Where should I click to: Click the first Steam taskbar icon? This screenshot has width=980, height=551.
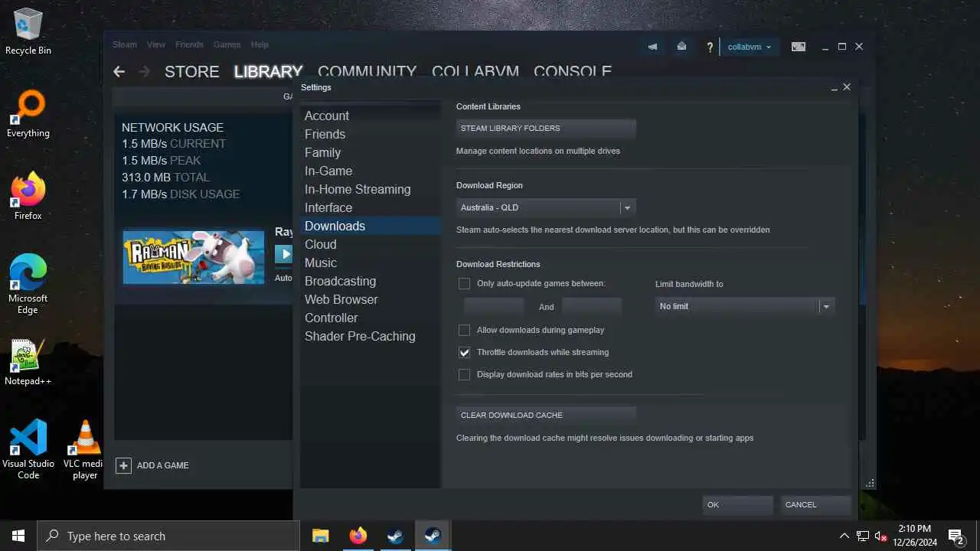(x=395, y=536)
